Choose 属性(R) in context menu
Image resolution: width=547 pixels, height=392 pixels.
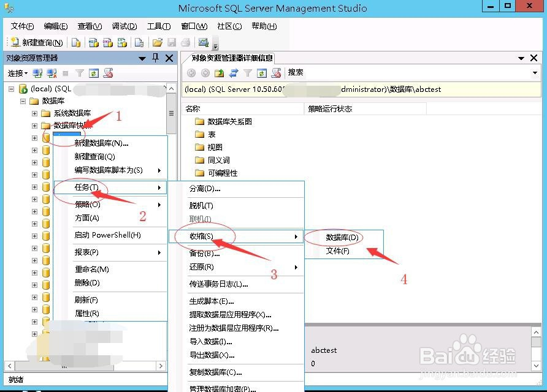[x=110, y=314]
